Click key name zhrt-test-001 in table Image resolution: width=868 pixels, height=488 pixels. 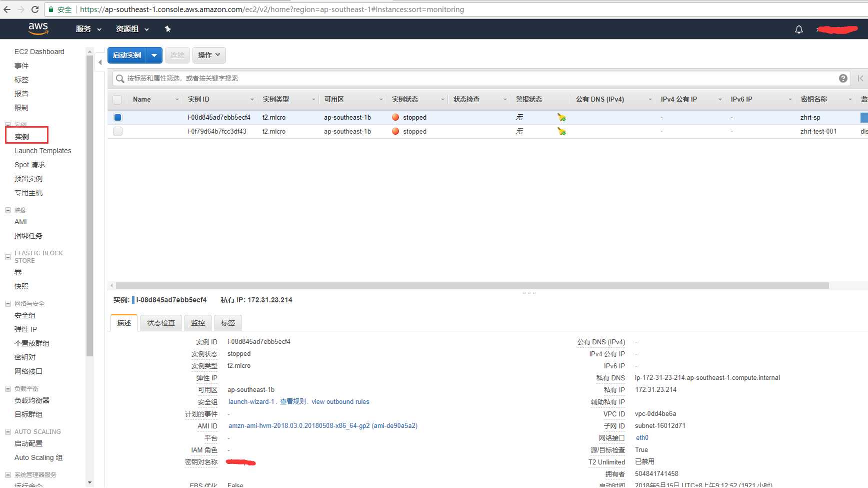tap(818, 131)
